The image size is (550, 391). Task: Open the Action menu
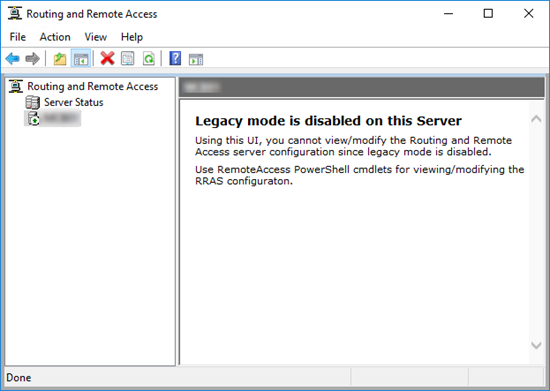click(x=55, y=37)
